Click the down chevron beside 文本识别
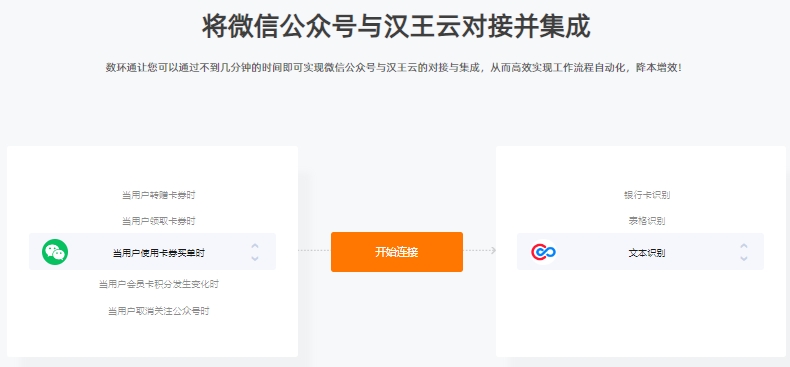The image size is (790, 367). [744, 258]
